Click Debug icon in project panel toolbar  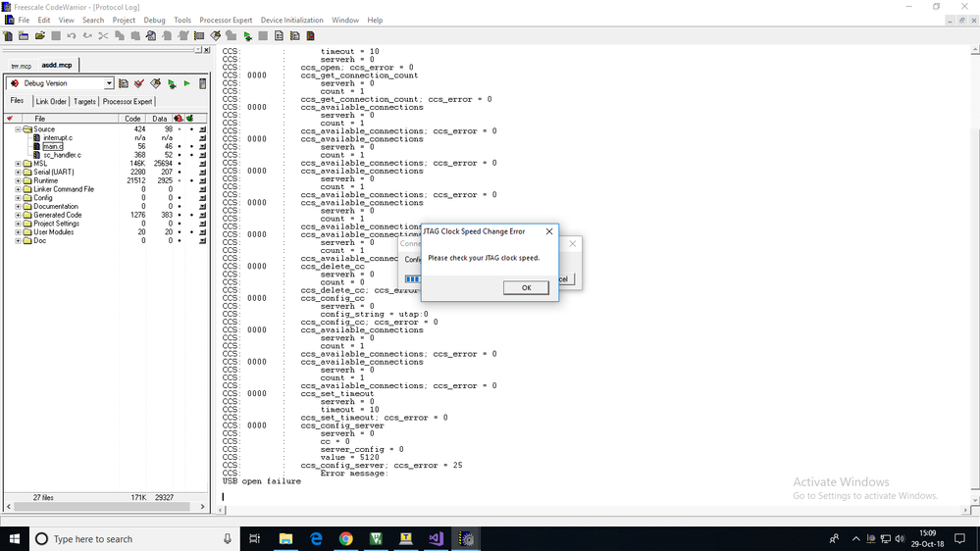pyautogui.click(x=172, y=83)
